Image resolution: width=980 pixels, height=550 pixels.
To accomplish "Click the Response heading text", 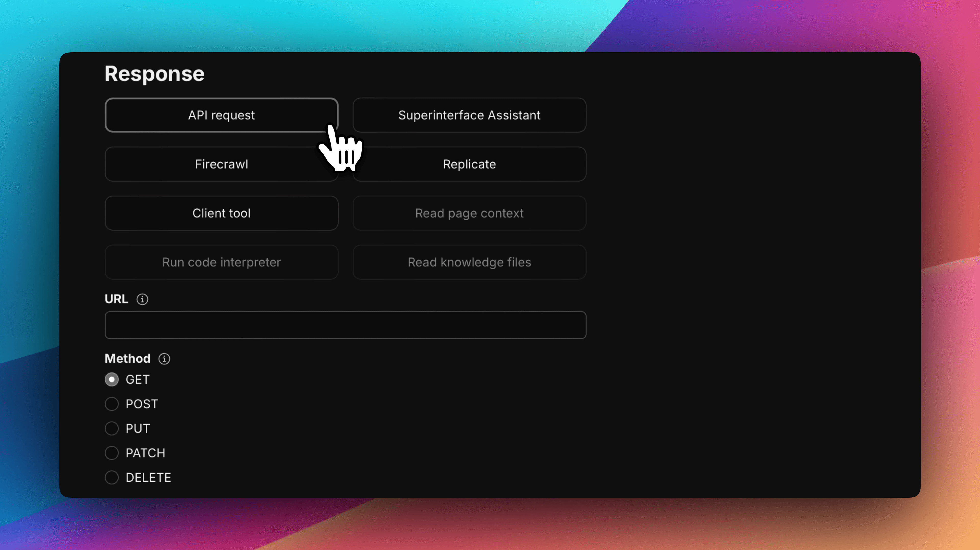I will click(154, 74).
